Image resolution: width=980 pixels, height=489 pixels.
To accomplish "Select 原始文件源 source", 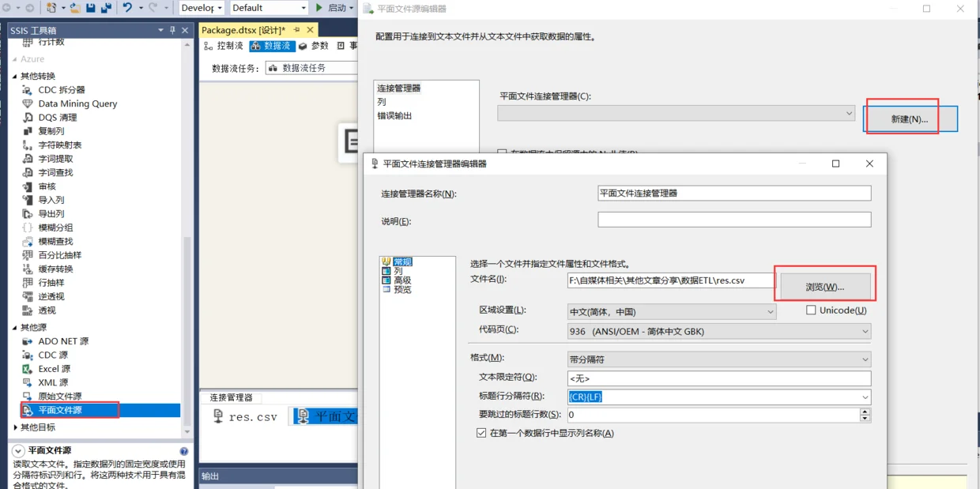I will click(x=60, y=397).
